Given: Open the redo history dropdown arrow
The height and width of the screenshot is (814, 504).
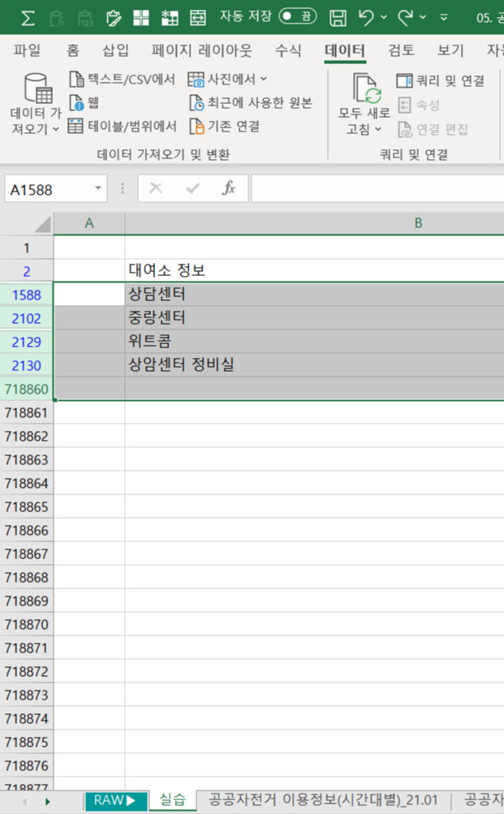Looking at the screenshot, I should pos(423,18).
